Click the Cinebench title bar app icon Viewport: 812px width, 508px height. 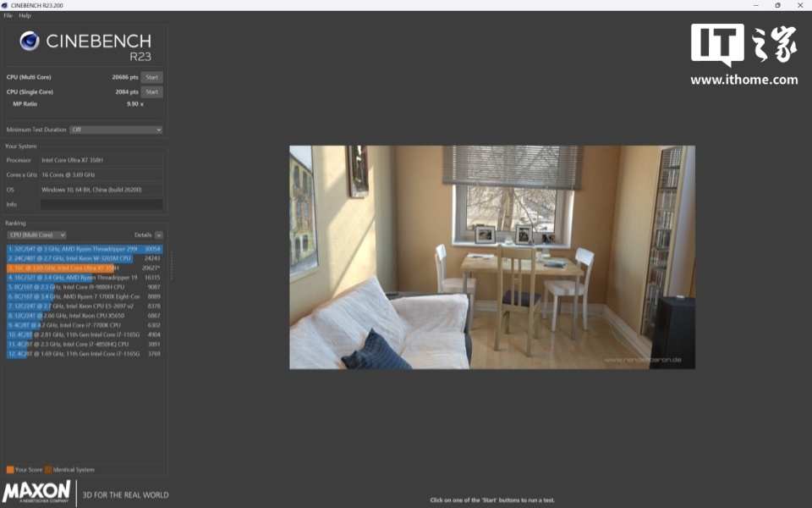point(5,5)
